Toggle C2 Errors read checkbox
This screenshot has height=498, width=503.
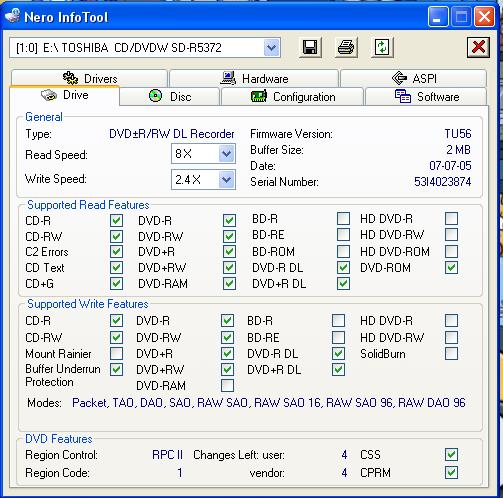[x=116, y=251]
